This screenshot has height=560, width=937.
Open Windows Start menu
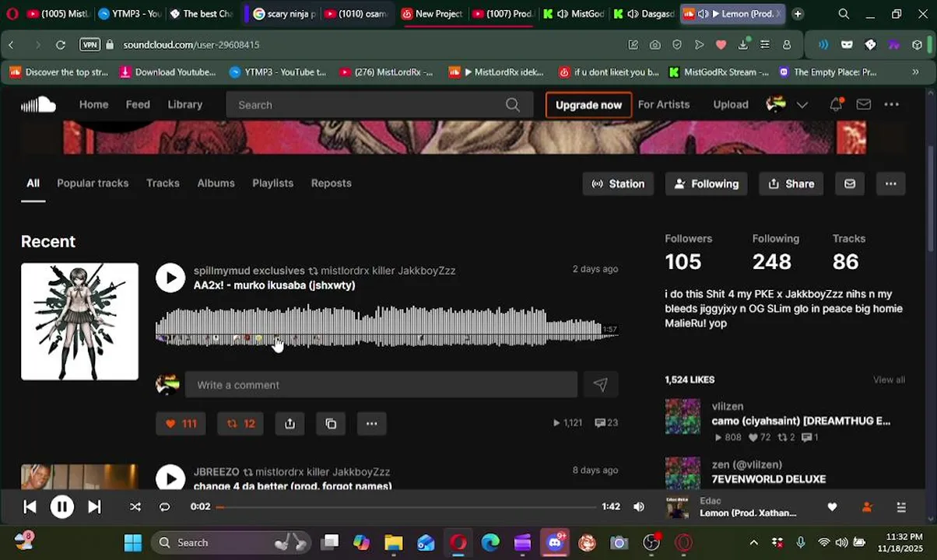[x=133, y=542]
